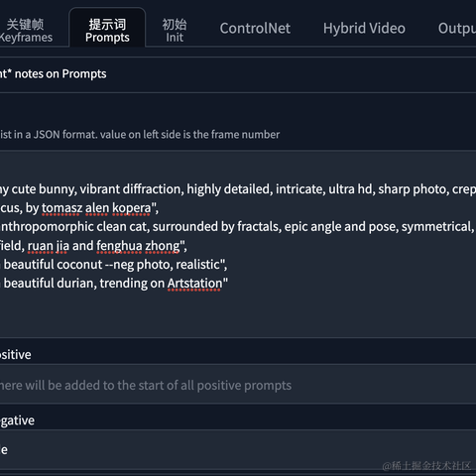The height and width of the screenshot is (476, 476).
Task: Open the 初始 Init tab
Action: coord(175,31)
